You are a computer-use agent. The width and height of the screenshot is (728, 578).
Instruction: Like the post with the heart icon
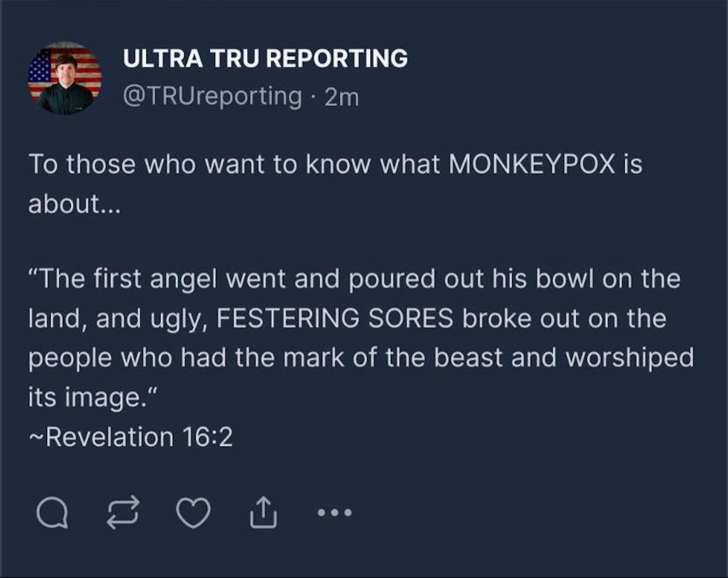(193, 512)
